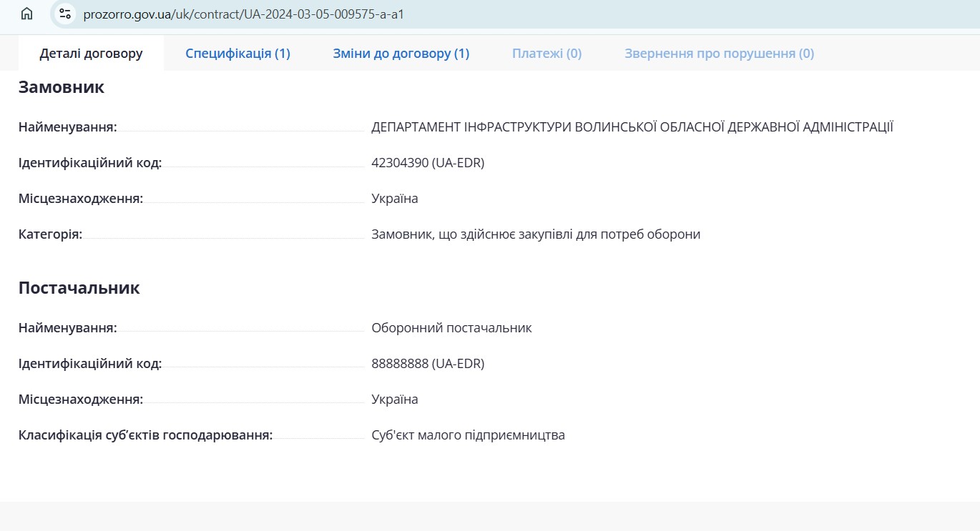
Task: Select the Зміни до договору (1) tab
Action: (401, 54)
